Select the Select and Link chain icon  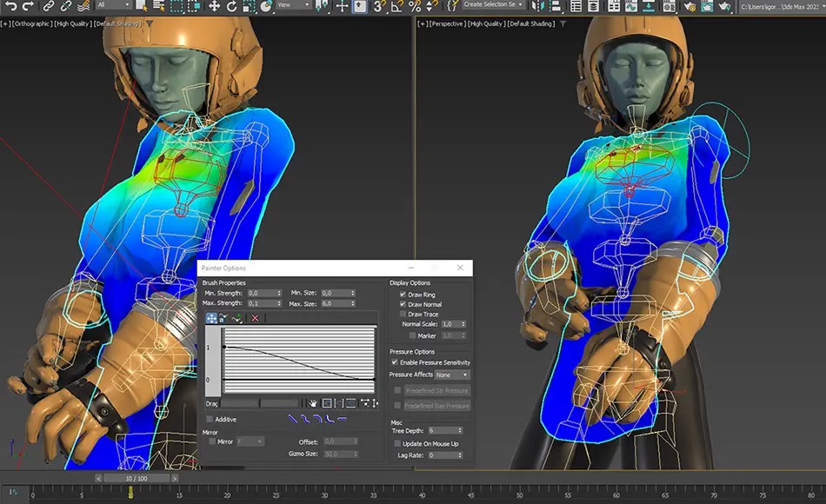coord(49,6)
